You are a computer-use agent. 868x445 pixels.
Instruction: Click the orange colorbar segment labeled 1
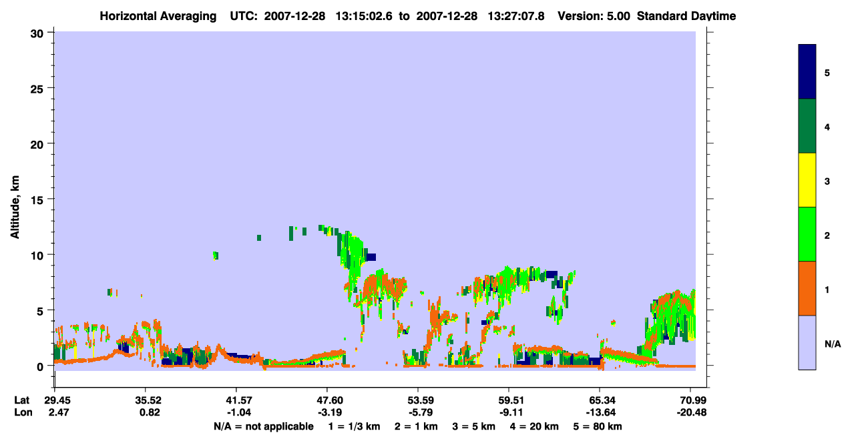point(807,288)
